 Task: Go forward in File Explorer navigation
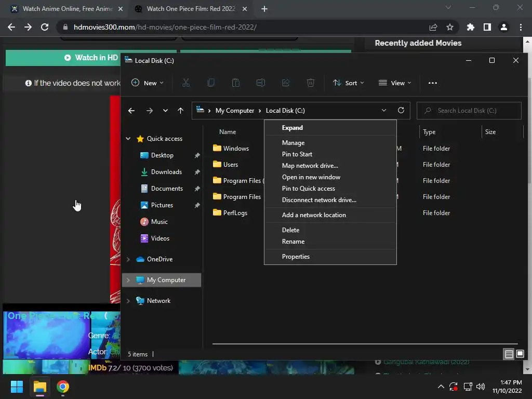[x=149, y=111]
